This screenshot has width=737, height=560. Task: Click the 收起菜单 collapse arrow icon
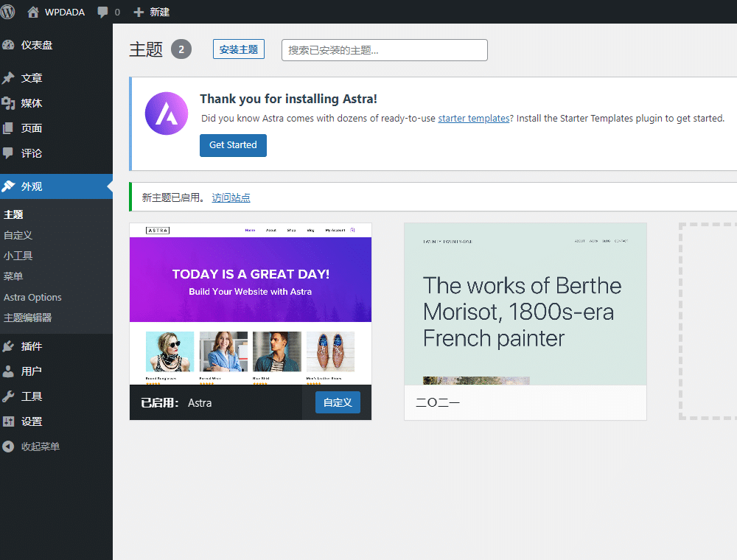coord(8,447)
